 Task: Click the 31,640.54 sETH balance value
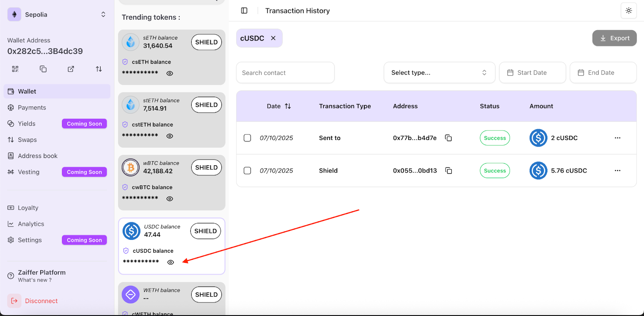[158, 46]
